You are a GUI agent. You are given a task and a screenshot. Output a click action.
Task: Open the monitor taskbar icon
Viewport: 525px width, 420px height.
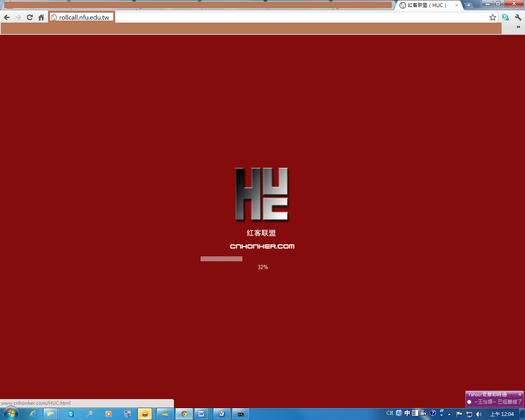pyautogui.click(x=128, y=414)
